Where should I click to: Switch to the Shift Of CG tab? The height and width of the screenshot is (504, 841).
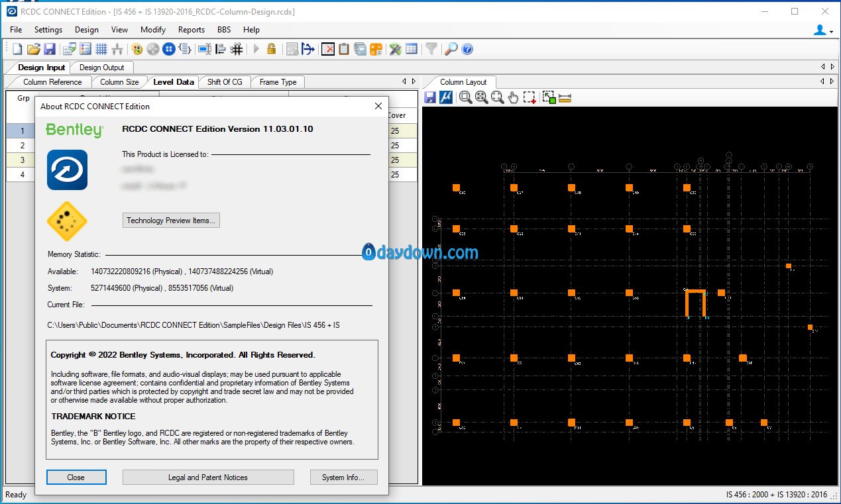[225, 82]
